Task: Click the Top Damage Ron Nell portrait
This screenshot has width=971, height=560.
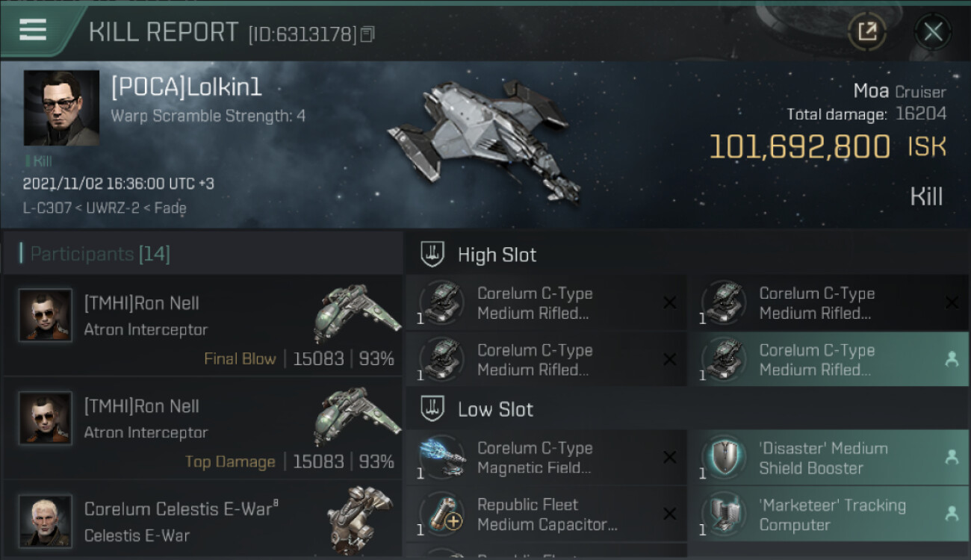Action: (46, 418)
